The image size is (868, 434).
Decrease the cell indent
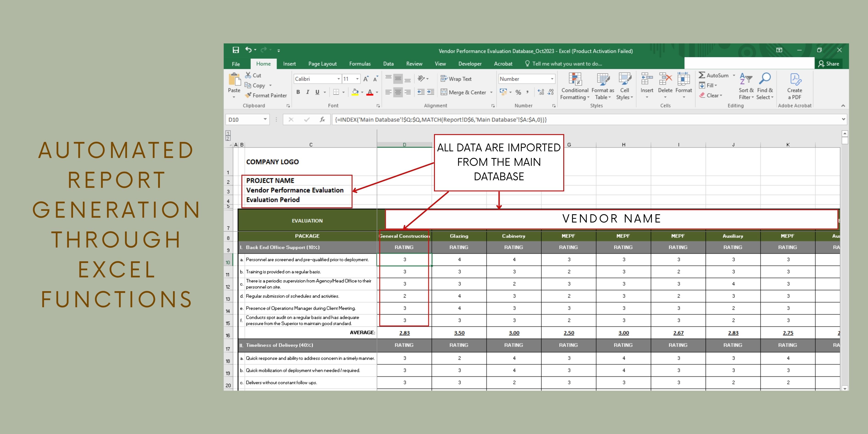point(421,92)
